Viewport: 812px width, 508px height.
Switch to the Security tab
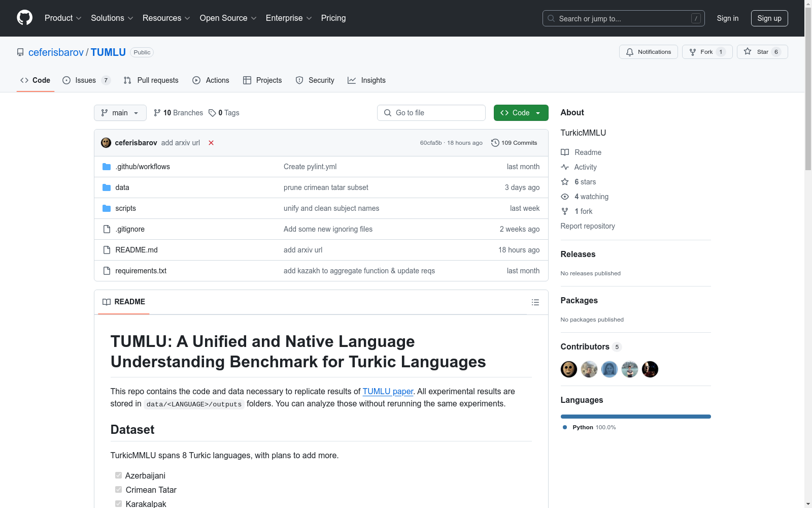315,80
